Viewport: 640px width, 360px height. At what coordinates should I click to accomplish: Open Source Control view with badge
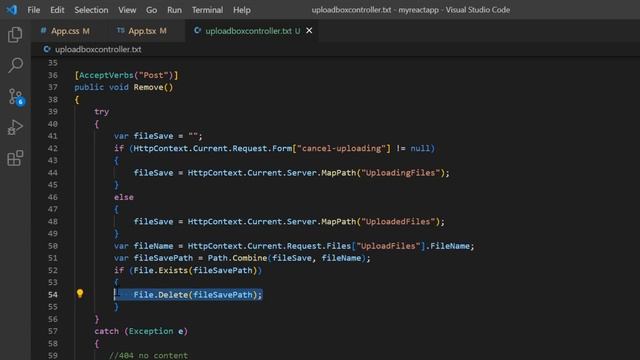tap(16, 97)
